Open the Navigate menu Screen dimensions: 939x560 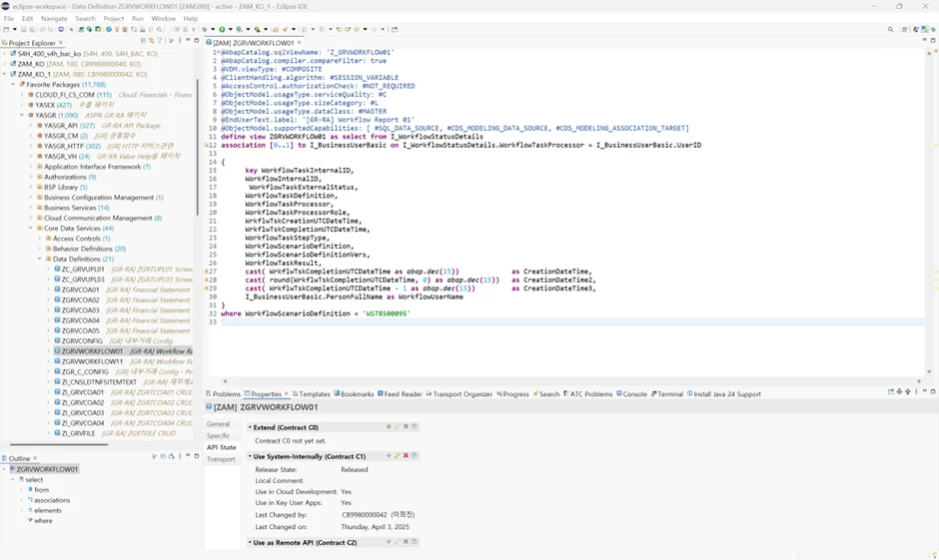(x=54, y=18)
